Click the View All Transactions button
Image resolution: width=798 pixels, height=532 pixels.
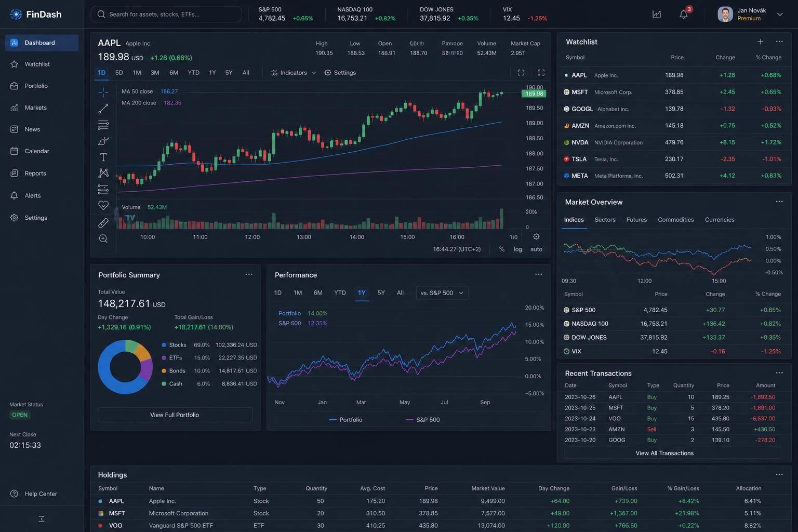coord(672,453)
